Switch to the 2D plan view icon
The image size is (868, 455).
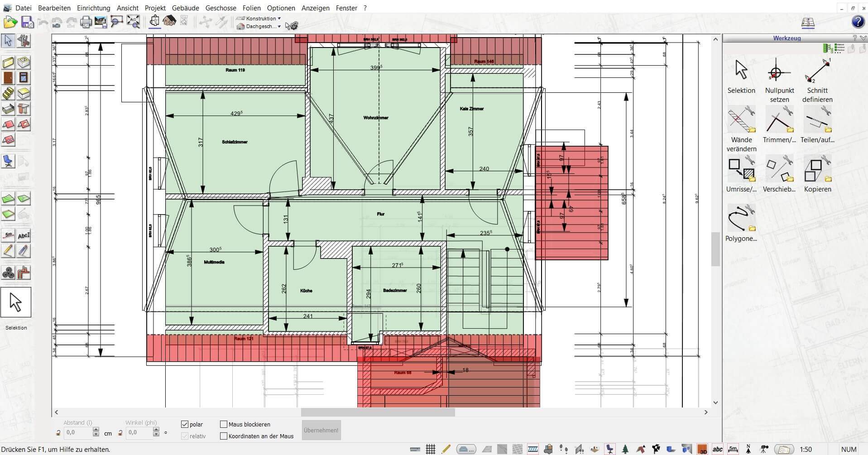[154, 21]
